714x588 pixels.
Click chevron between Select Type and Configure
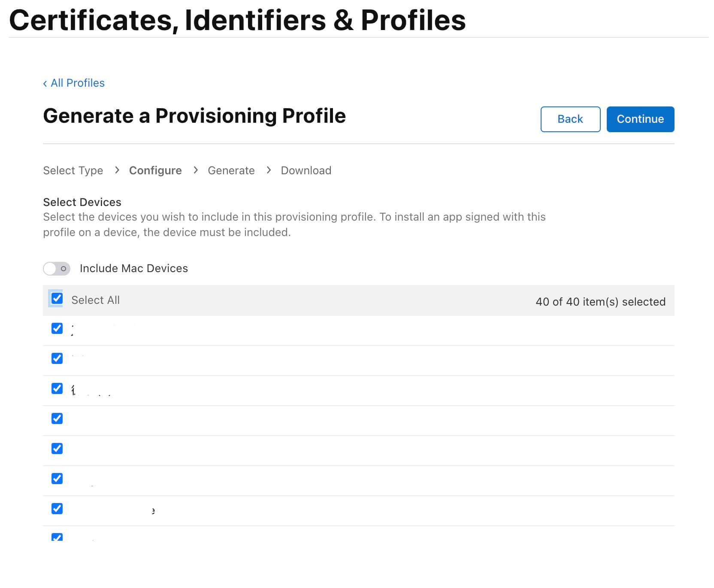pyautogui.click(x=117, y=170)
